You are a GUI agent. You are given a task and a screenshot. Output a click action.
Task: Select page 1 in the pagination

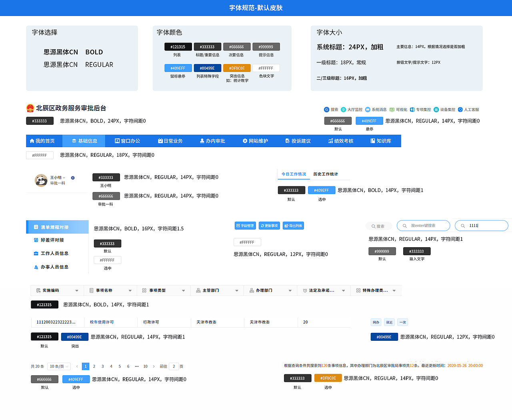coord(86,366)
